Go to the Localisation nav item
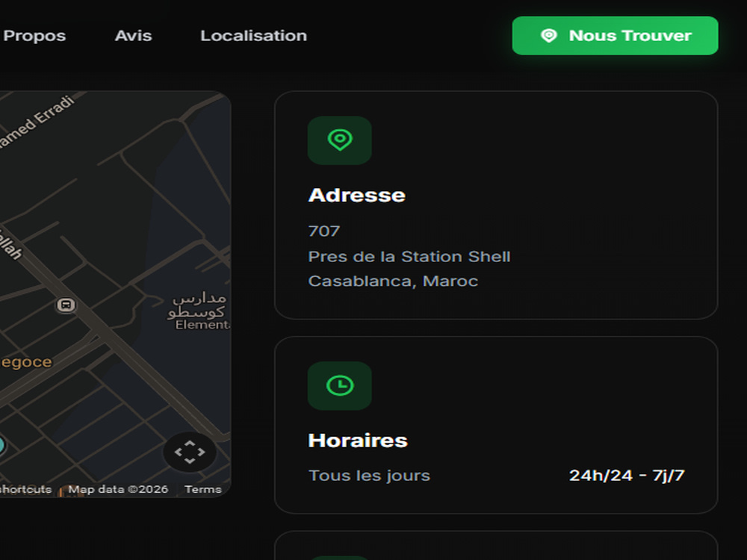 253,36
